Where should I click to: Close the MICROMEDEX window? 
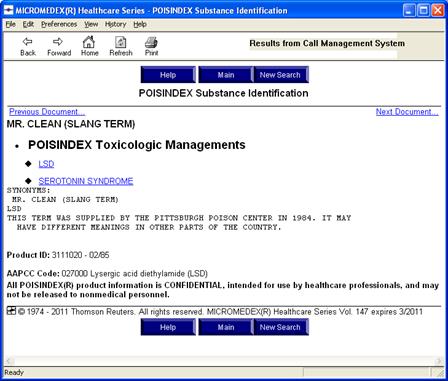tap(438, 11)
